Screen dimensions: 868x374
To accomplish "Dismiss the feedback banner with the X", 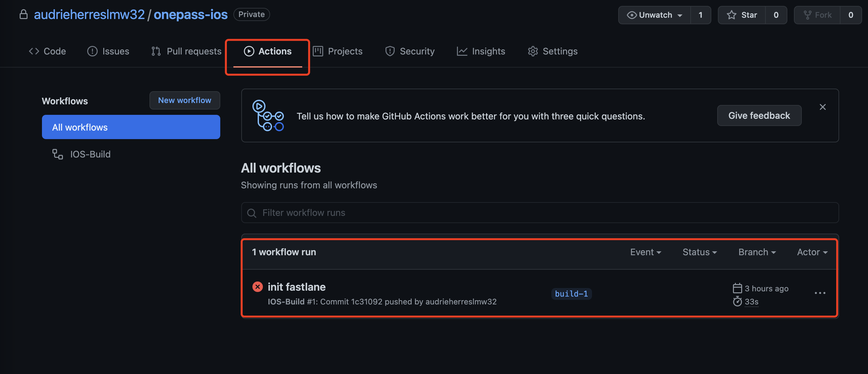I will point(822,107).
